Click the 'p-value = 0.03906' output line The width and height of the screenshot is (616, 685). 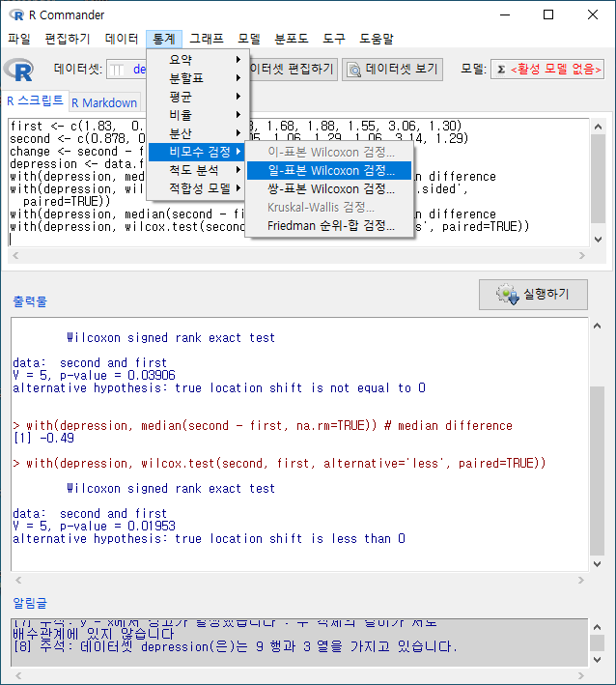[x=94, y=375]
